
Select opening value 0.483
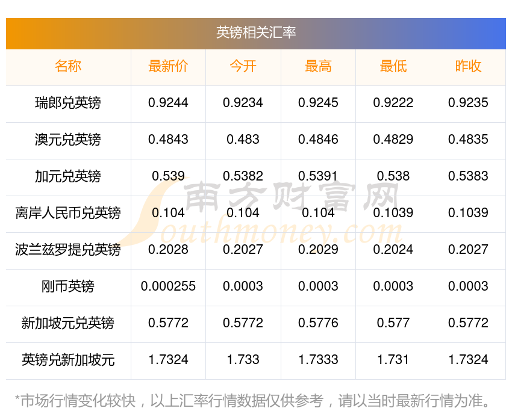tap(243, 140)
